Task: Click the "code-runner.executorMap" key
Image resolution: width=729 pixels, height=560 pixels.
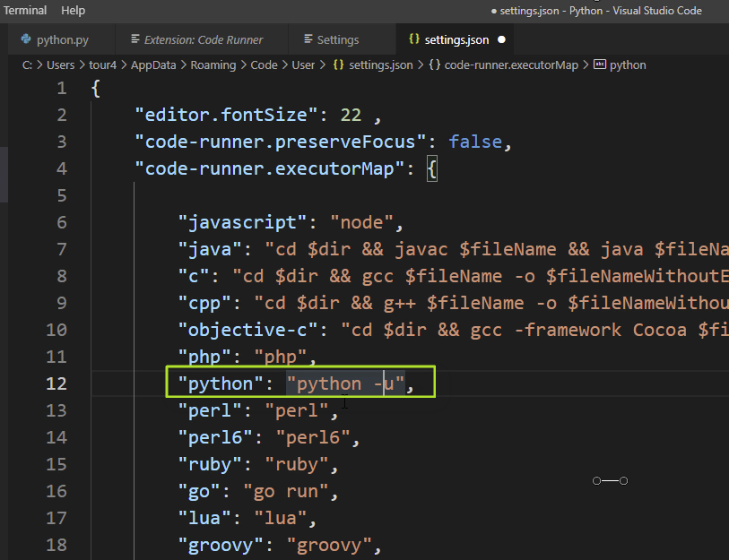Action: (270, 168)
